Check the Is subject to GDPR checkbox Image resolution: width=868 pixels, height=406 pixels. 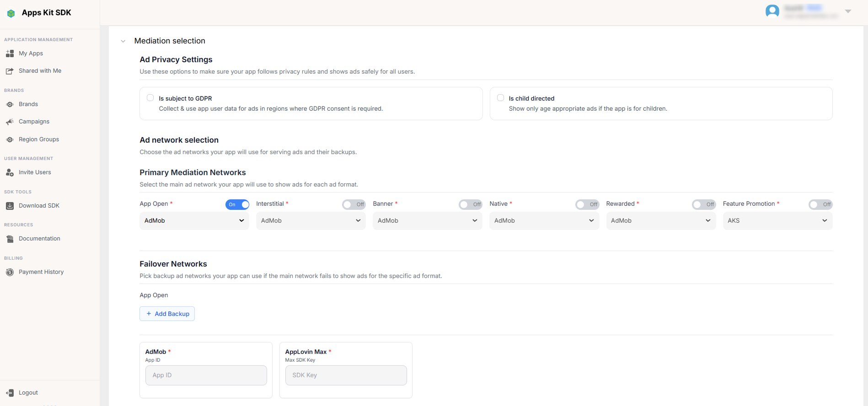pos(150,98)
